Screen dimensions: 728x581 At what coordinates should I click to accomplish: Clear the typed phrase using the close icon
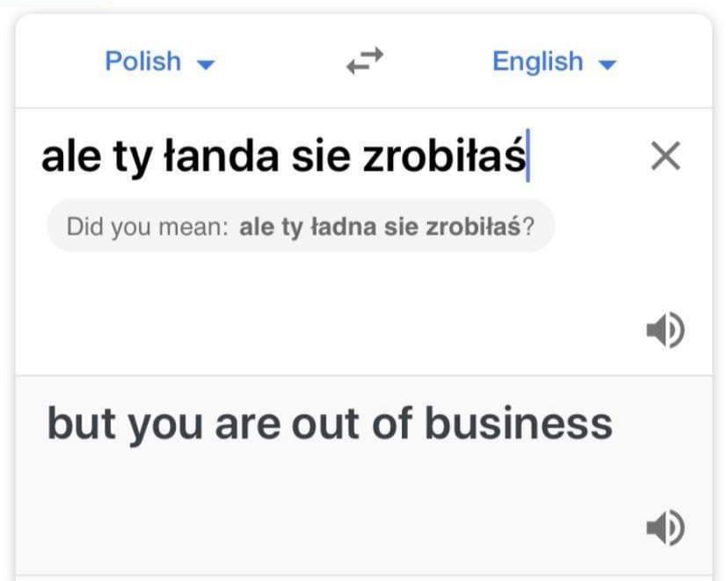666,156
